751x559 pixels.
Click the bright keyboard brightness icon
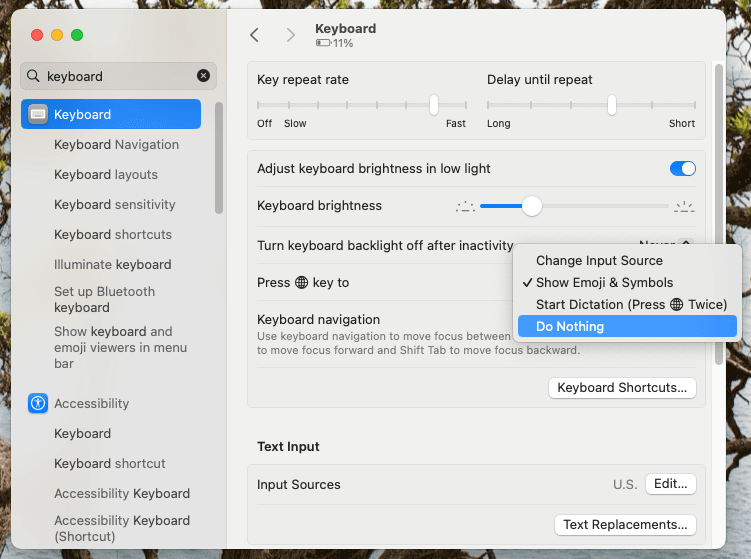point(684,206)
